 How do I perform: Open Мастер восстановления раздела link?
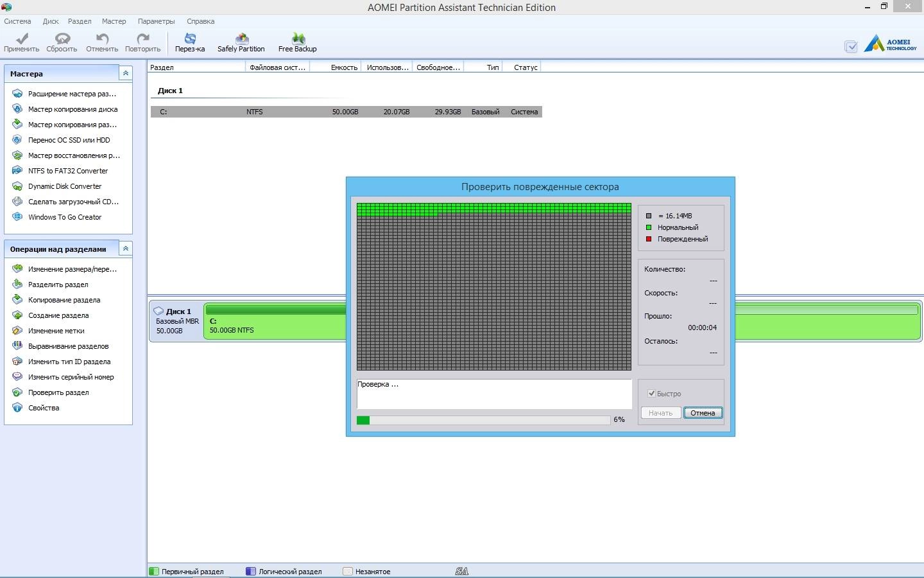pos(74,155)
